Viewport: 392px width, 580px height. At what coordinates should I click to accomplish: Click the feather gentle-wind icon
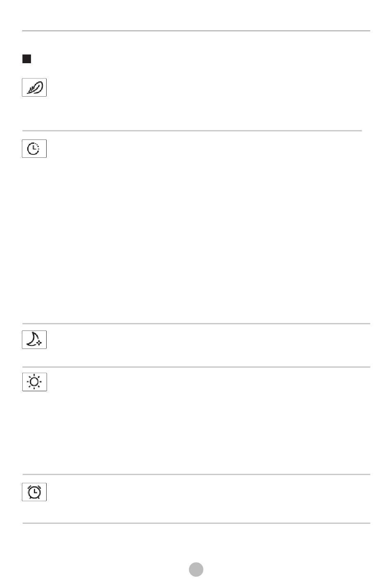pyautogui.click(x=34, y=88)
